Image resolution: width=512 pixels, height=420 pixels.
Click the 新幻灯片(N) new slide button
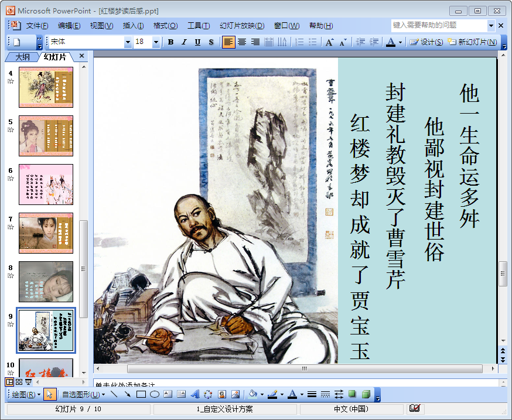pyautogui.click(x=472, y=42)
